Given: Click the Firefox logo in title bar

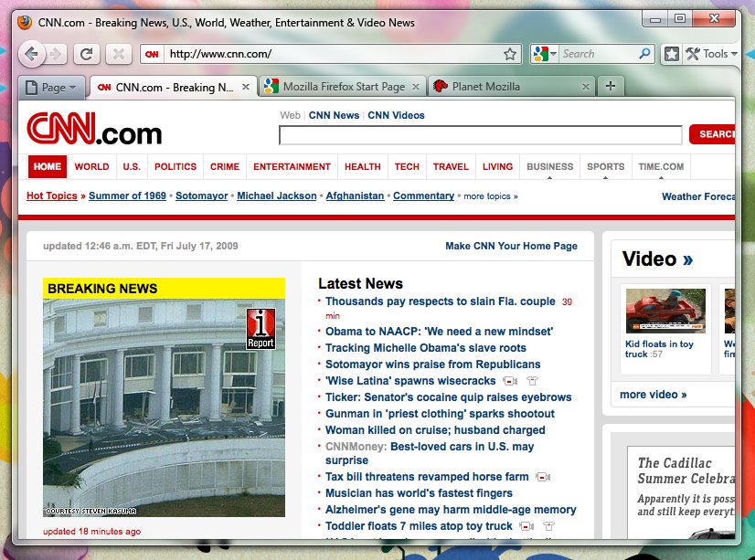Looking at the screenshot, I should click(25, 22).
